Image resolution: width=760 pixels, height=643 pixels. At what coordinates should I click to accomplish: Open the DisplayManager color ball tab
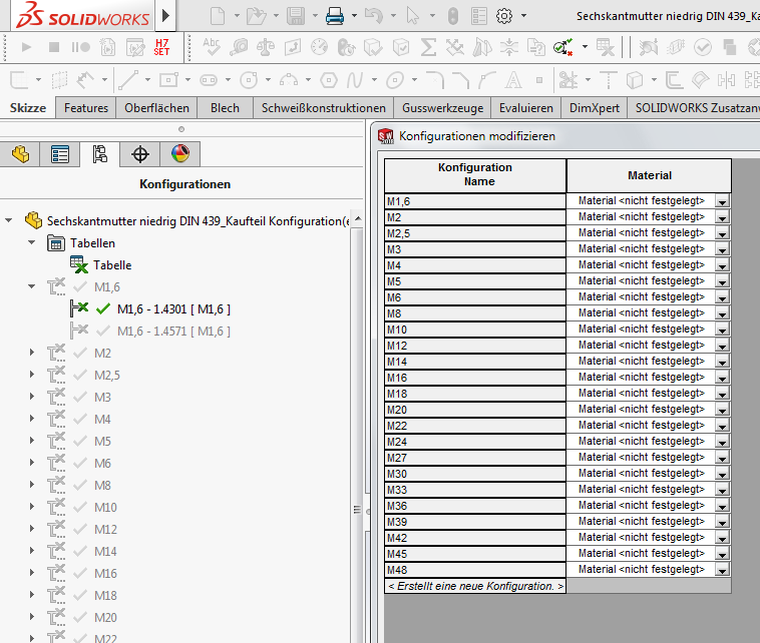coord(180,154)
